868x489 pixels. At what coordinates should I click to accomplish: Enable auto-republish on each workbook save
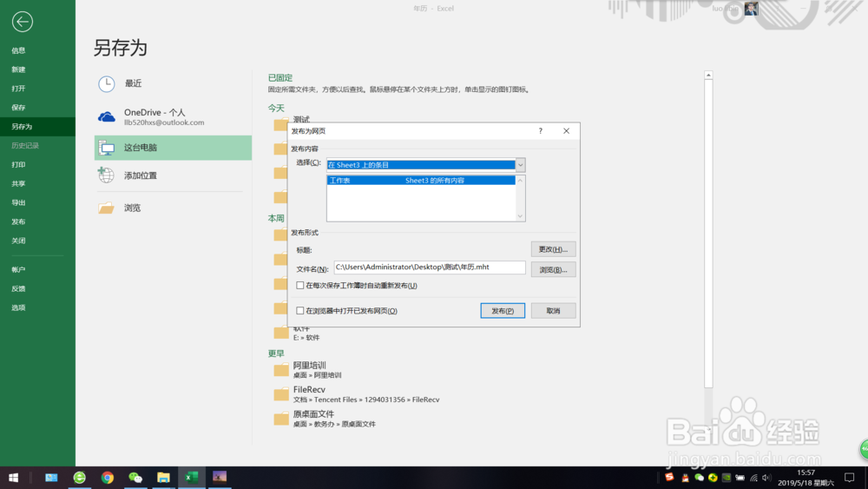300,286
